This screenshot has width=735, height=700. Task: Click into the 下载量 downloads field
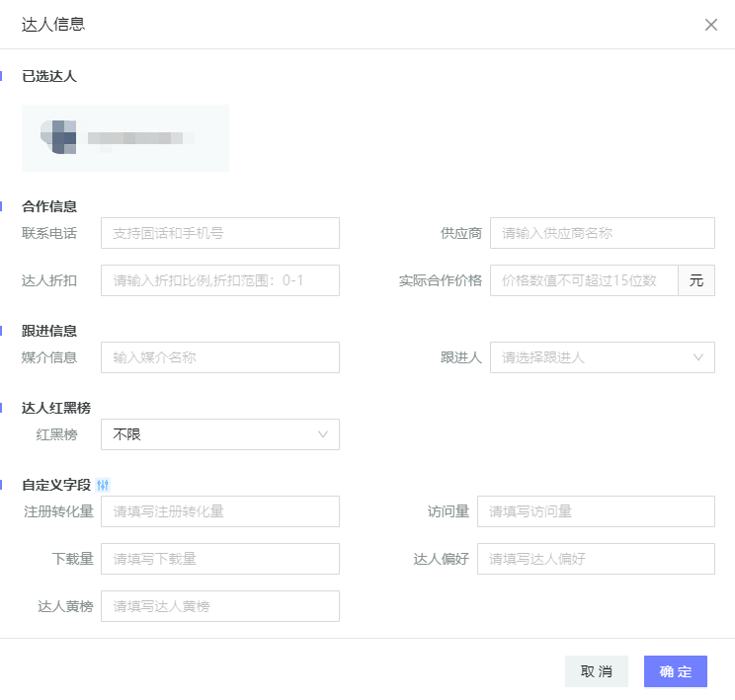pos(220,559)
